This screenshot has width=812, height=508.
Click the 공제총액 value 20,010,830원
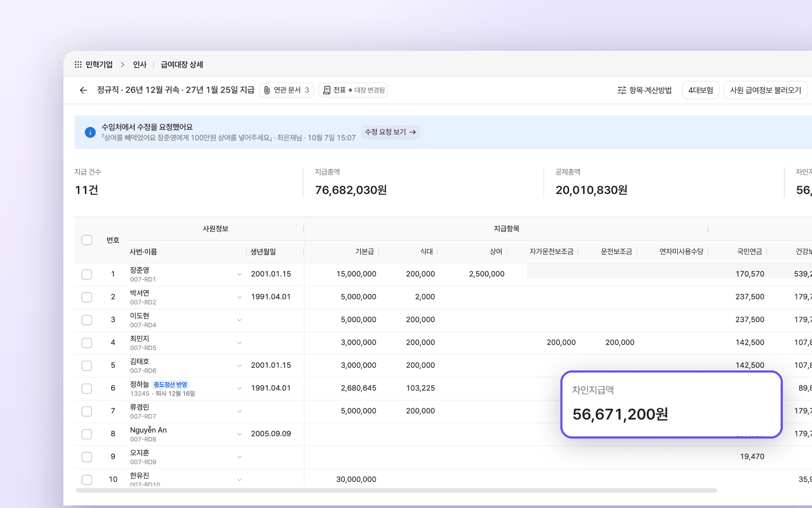click(x=591, y=190)
